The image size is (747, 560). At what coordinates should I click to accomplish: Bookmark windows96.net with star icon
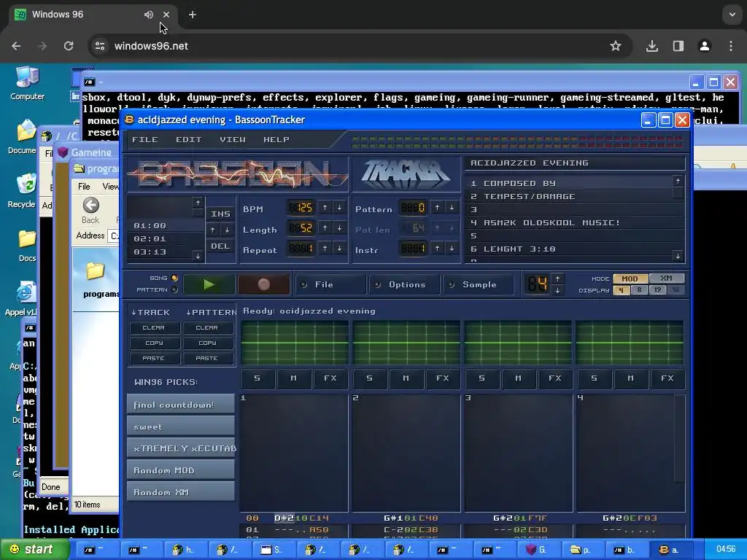click(616, 46)
